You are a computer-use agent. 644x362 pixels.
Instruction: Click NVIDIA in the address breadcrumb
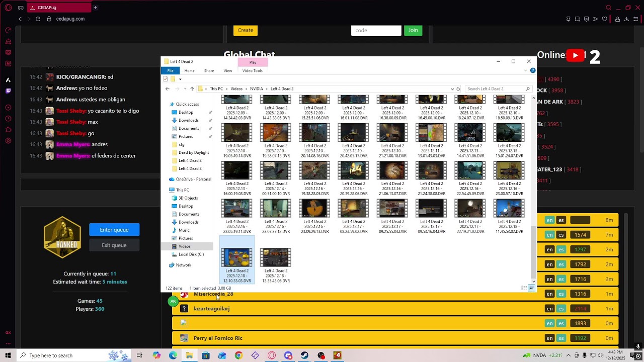(256, 89)
